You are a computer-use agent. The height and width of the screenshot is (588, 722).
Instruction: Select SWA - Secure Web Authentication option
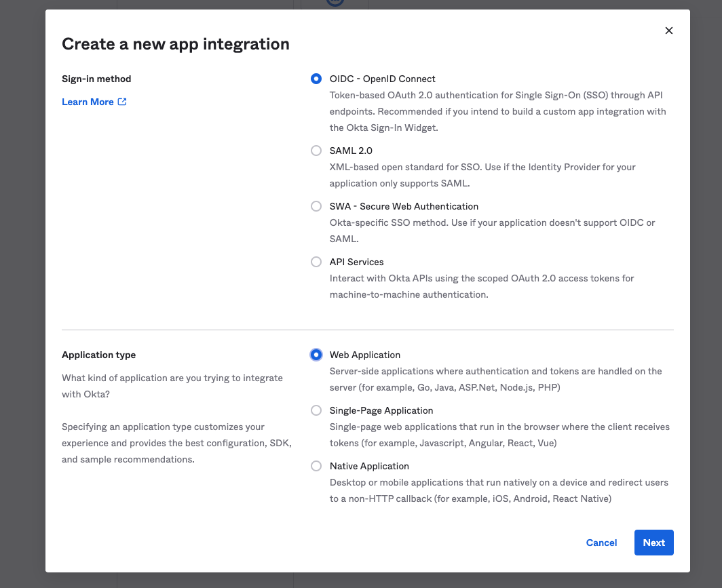(316, 206)
